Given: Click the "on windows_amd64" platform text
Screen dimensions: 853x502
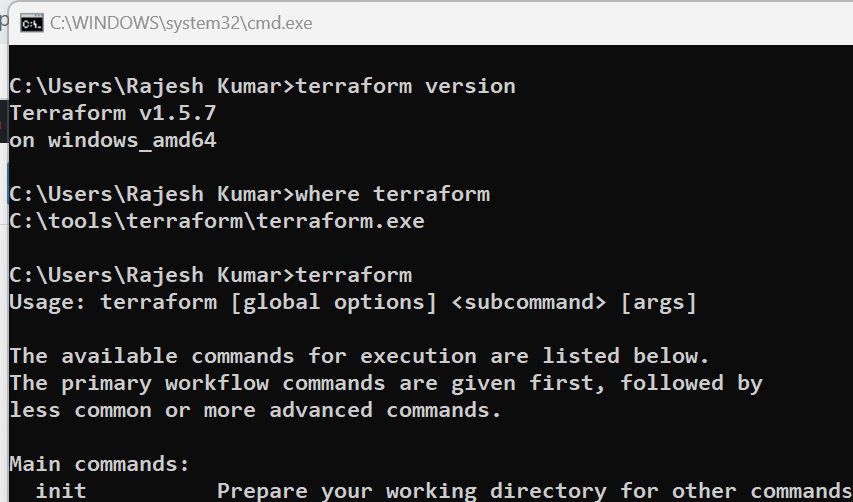Looking at the screenshot, I should [x=113, y=140].
